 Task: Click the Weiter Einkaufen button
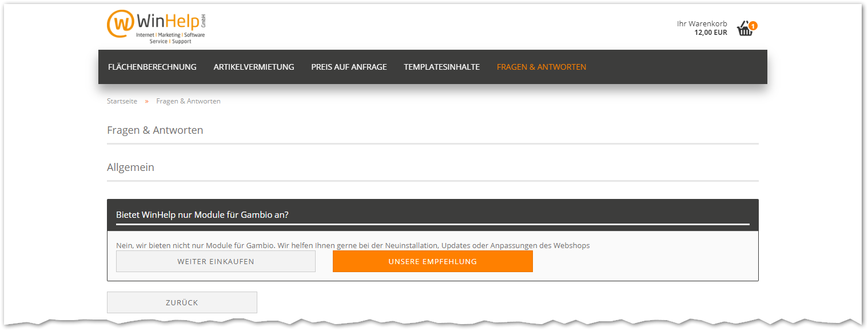click(x=216, y=261)
